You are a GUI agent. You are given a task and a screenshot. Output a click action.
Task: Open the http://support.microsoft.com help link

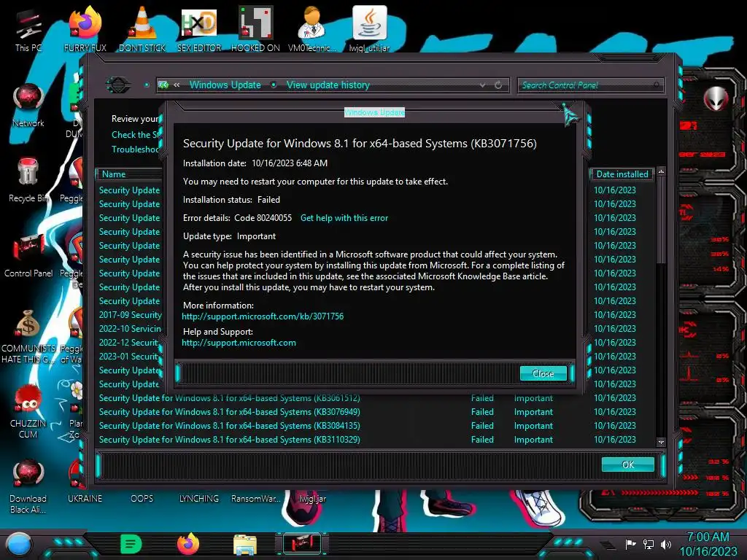point(239,343)
